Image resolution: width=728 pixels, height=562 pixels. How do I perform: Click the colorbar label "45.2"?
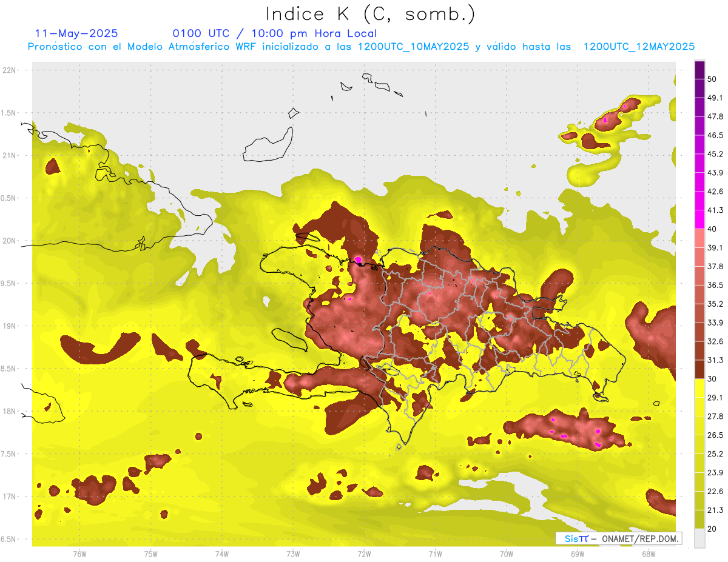point(715,155)
